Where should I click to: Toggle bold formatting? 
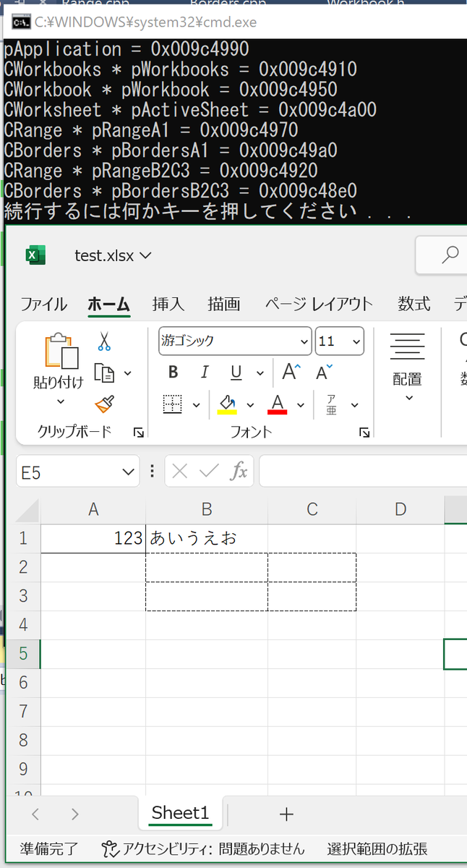pyautogui.click(x=173, y=373)
